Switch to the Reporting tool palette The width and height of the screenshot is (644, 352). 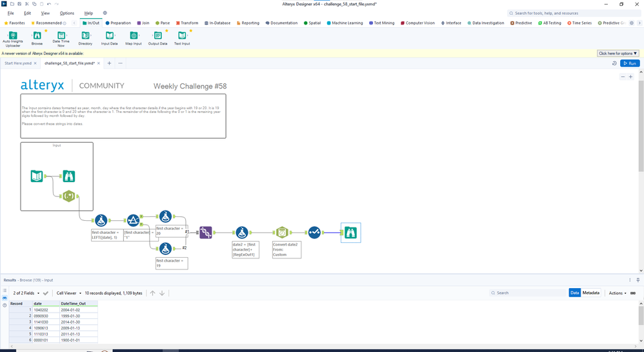point(248,23)
